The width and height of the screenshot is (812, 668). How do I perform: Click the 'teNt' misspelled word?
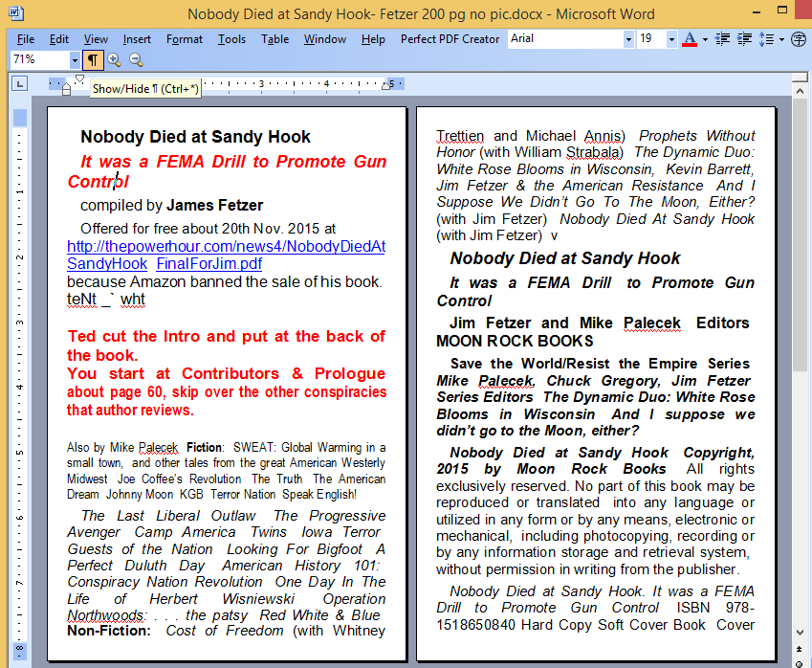[81, 300]
